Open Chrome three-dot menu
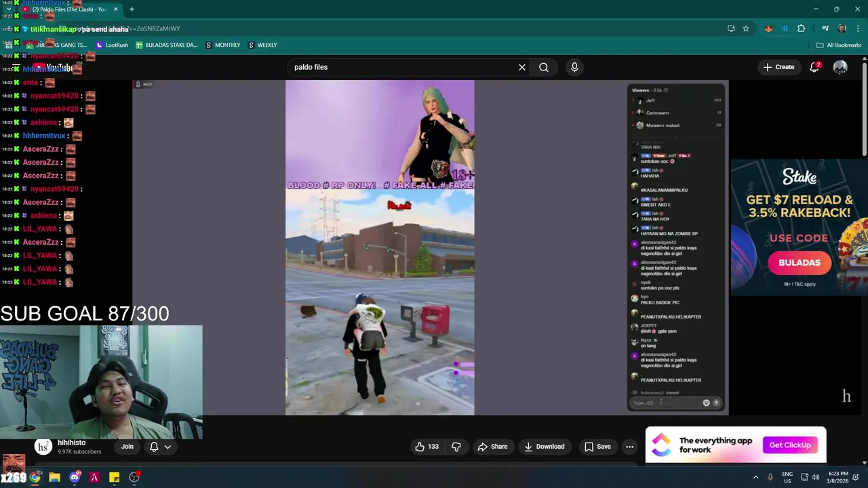The image size is (868, 488). pos(858,28)
